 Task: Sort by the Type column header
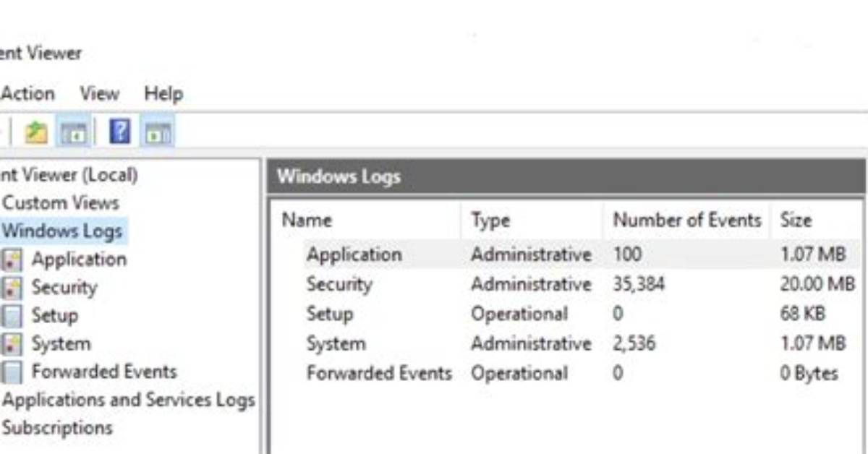point(532,220)
